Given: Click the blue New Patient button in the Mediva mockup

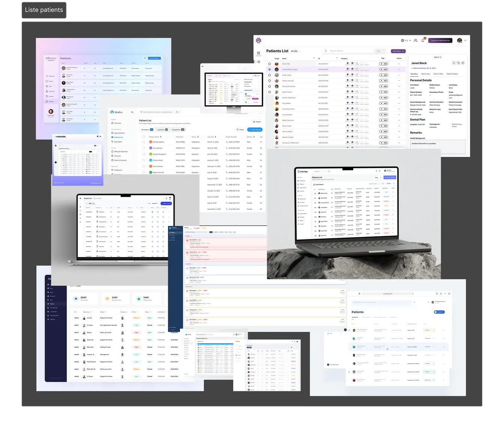Looking at the screenshot, I should (x=255, y=130).
